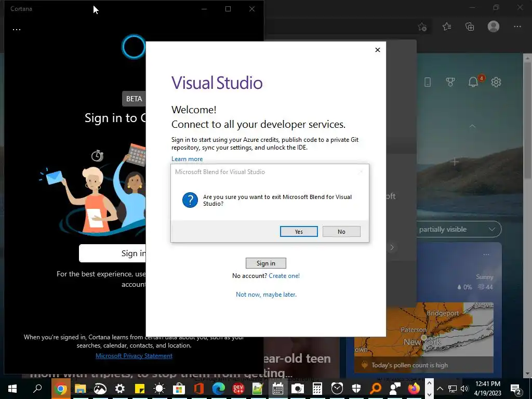
Task: Collapse section with the up chevron on the Edge page
Action: click(472, 126)
